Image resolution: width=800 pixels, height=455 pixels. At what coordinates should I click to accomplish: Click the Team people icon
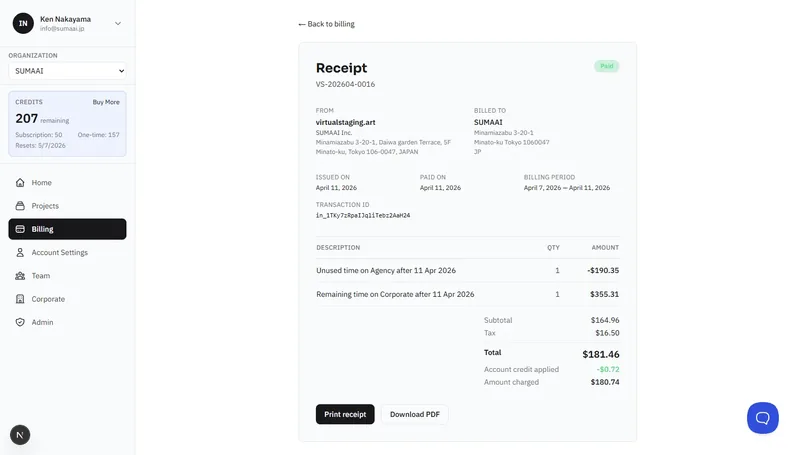[20, 276]
